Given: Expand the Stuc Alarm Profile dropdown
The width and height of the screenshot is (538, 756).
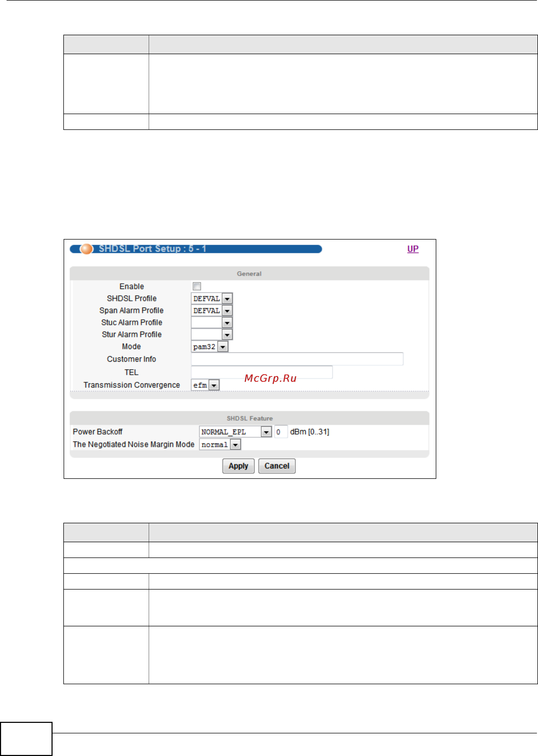Looking at the screenshot, I should tap(212, 322).
